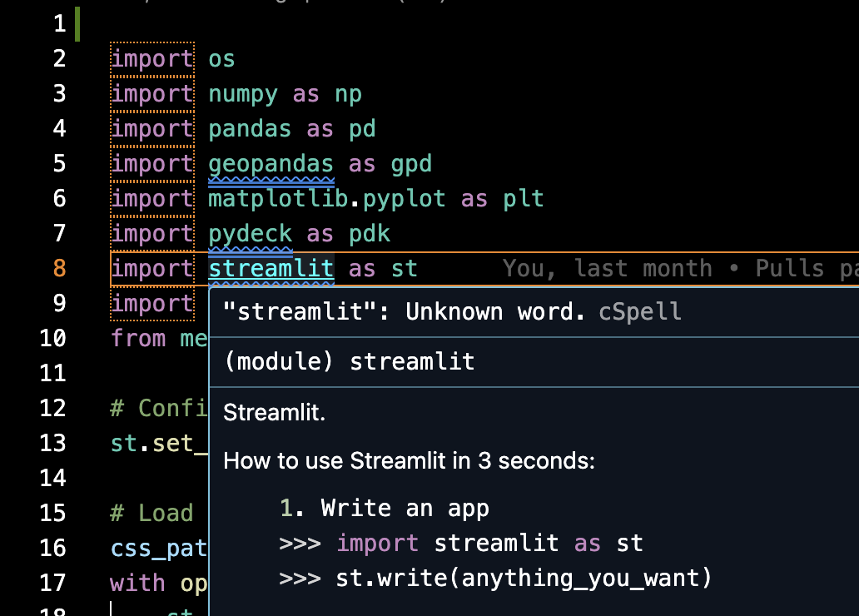Click 'matplotlib' on line 6
This screenshot has height=616, width=859.
(278, 199)
